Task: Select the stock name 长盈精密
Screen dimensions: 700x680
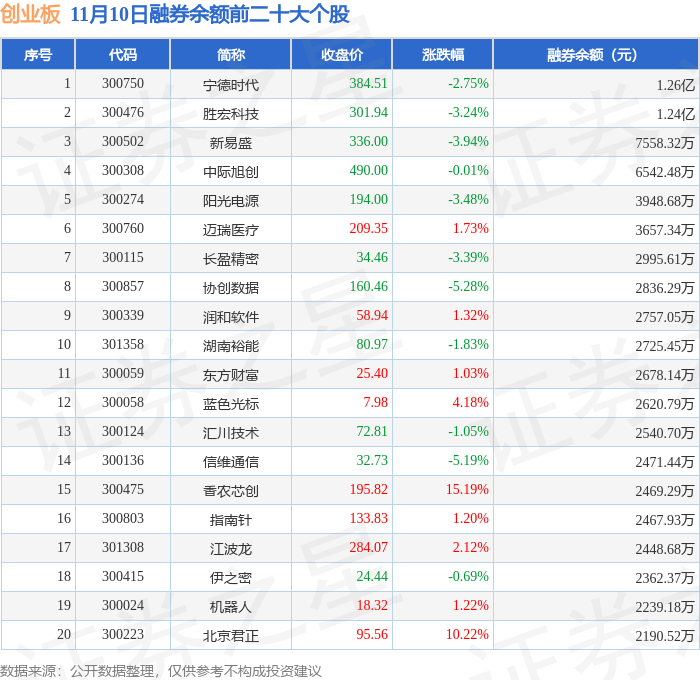Action: [x=231, y=259]
